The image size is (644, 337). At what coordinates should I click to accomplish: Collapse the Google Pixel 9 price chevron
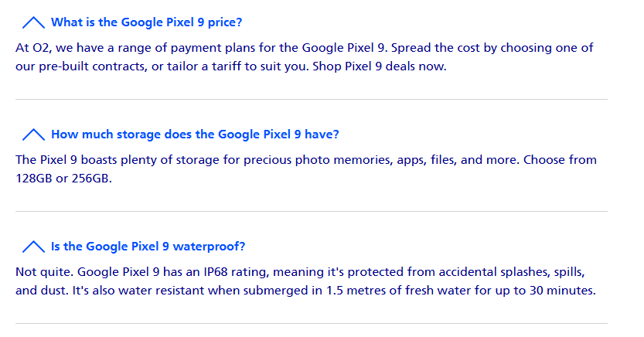(34, 22)
